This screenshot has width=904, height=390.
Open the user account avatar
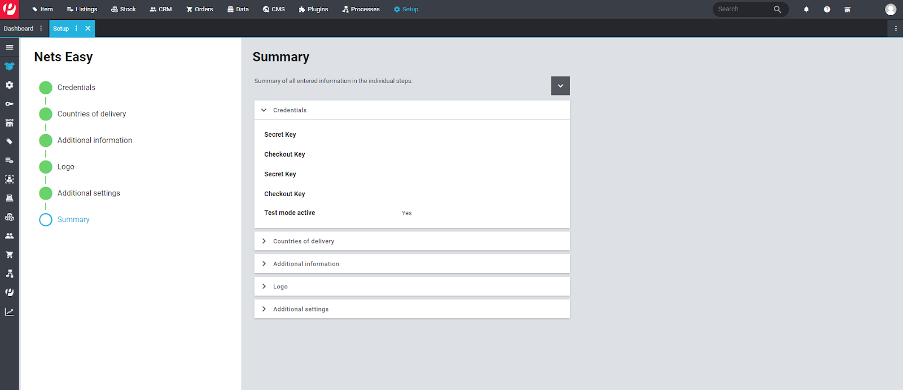click(x=891, y=9)
